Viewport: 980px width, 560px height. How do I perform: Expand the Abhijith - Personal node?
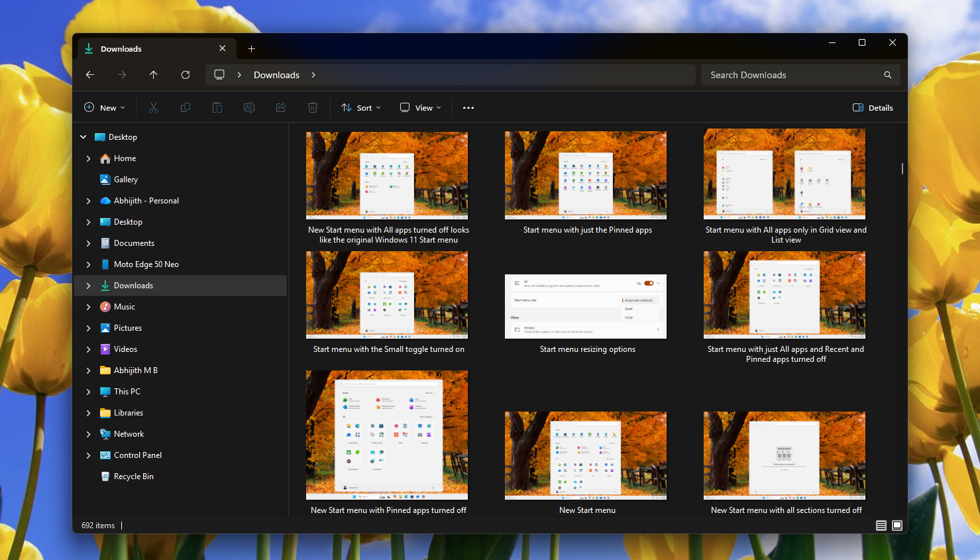click(x=88, y=201)
